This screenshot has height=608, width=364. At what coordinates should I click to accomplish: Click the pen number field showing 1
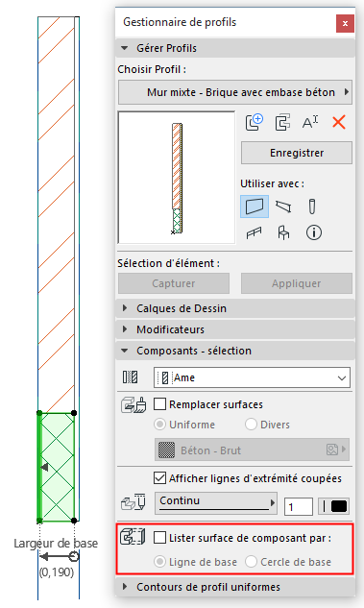coord(298,506)
